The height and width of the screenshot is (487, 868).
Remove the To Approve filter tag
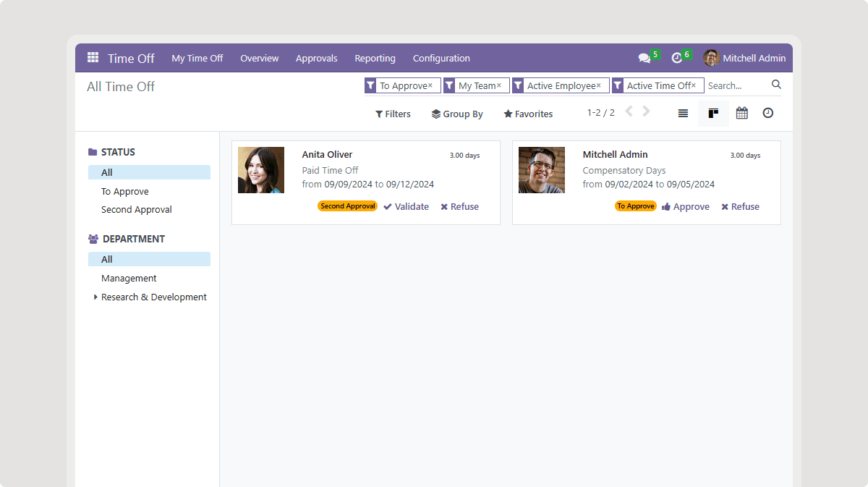click(430, 85)
